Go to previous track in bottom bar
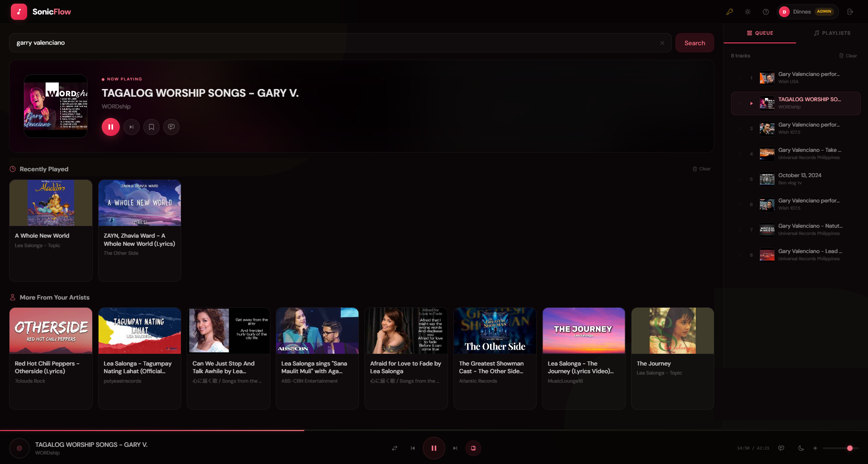The image size is (868, 464). (x=412, y=448)
